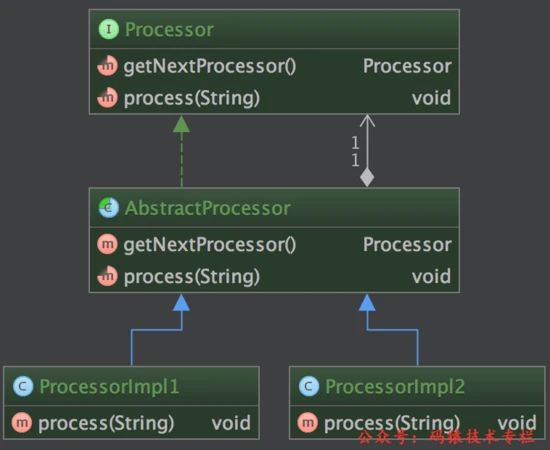Click the green dashed implements arrowhead
Viewport: 550px width, 450px height.
181,124
